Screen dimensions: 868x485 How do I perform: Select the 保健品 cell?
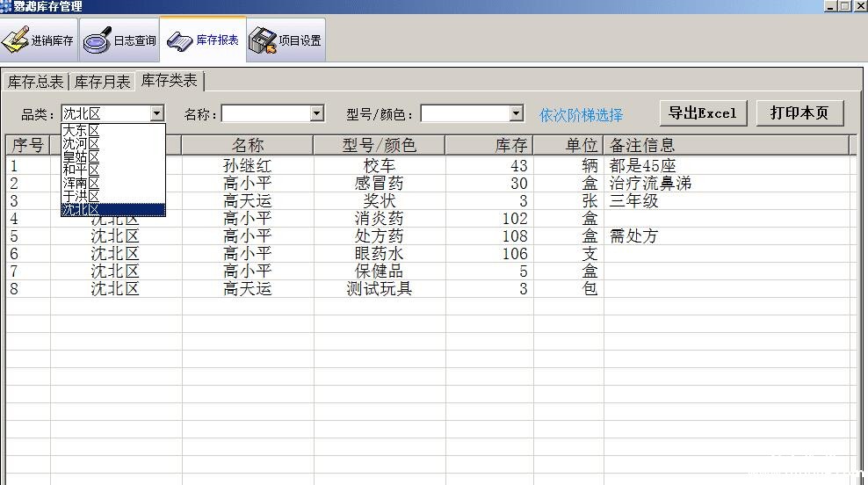[x=380, y=271]
